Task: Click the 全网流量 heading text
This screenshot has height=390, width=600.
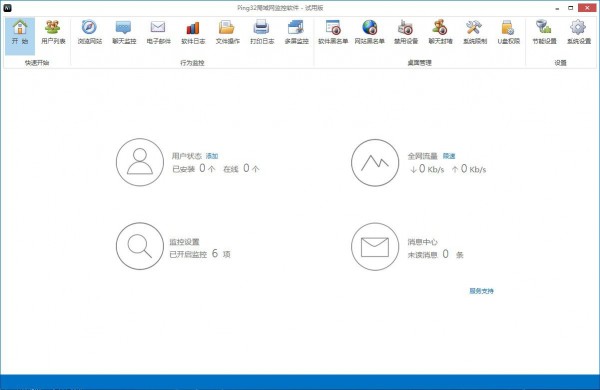Action: click(422, 156)
